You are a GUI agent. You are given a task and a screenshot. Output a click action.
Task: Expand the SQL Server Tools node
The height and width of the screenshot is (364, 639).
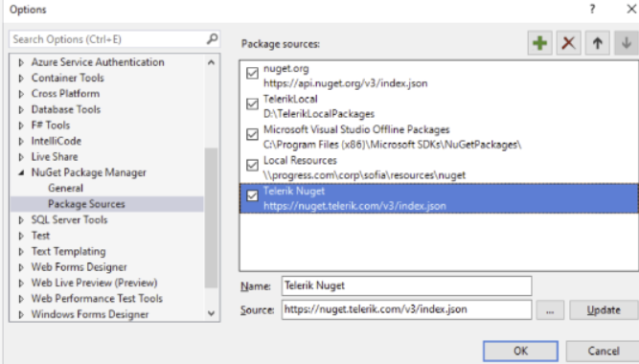click(x=21, y=220)
